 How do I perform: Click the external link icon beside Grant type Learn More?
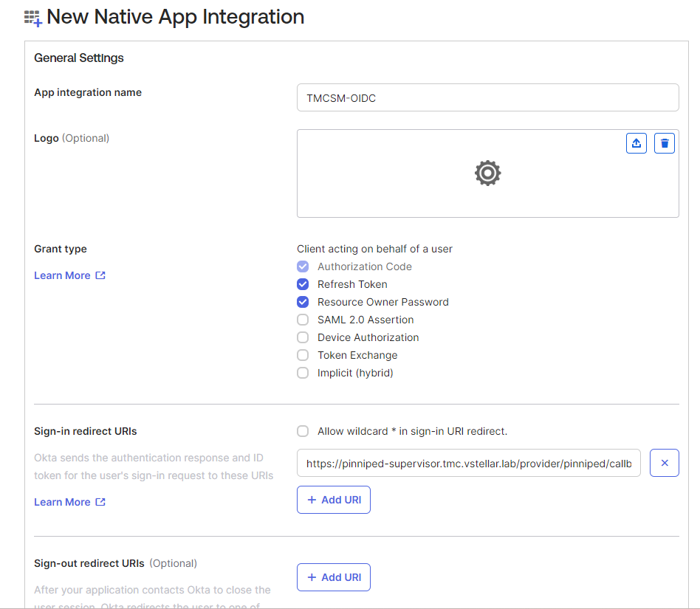pyautogui.click(x=100, y=275)
